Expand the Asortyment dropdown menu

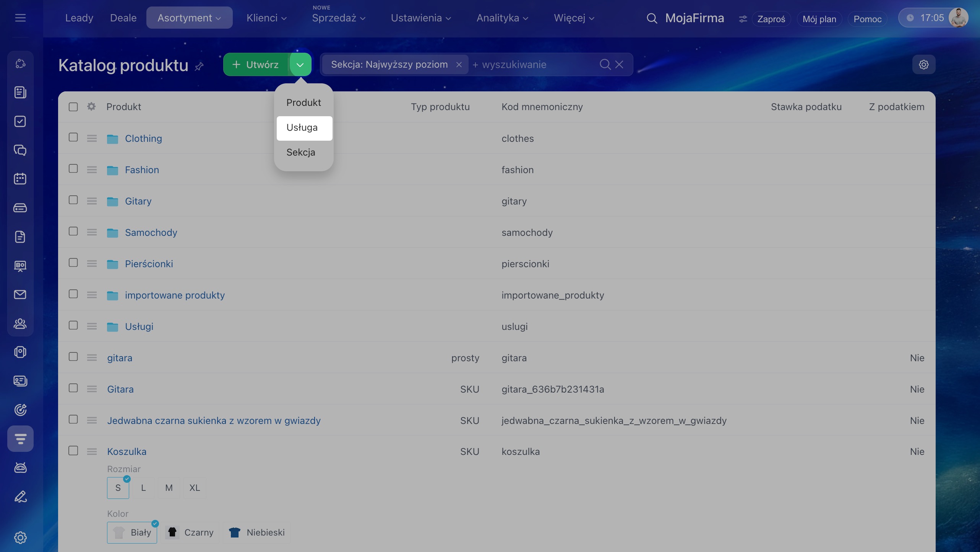tap(189, 18)
